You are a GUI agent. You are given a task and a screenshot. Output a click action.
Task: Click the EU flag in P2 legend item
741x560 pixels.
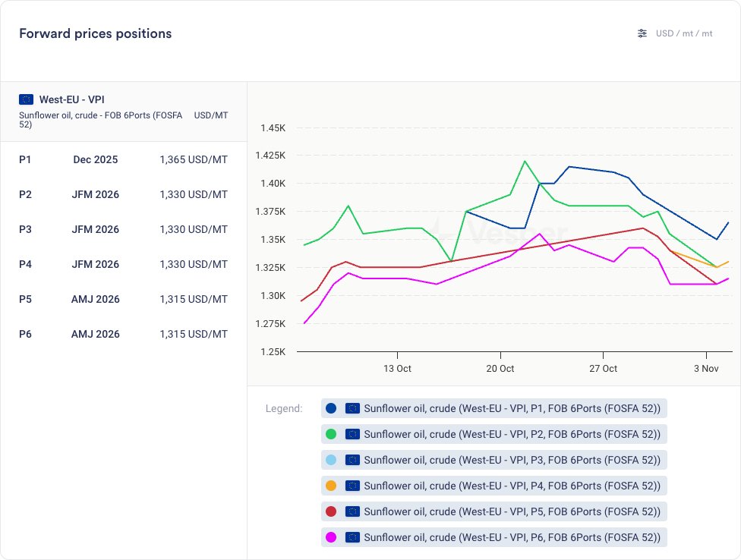tap(352, 434)
